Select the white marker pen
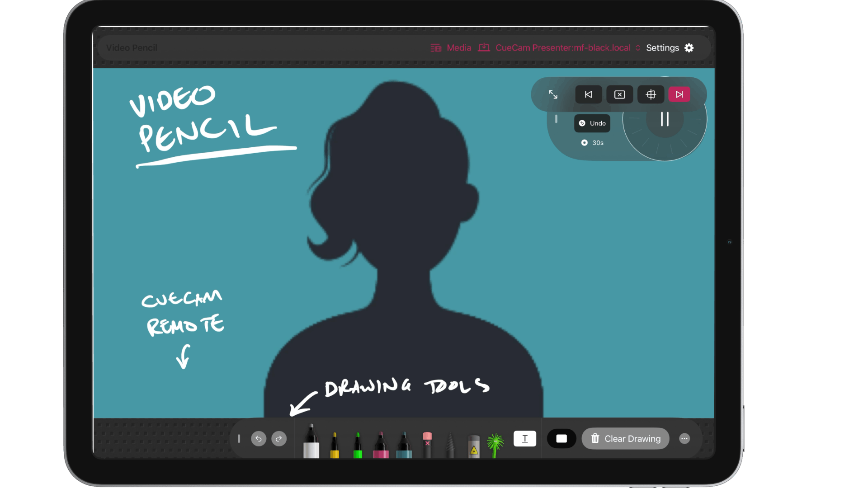Screen dimensions: 868x488 click(311, 442)
